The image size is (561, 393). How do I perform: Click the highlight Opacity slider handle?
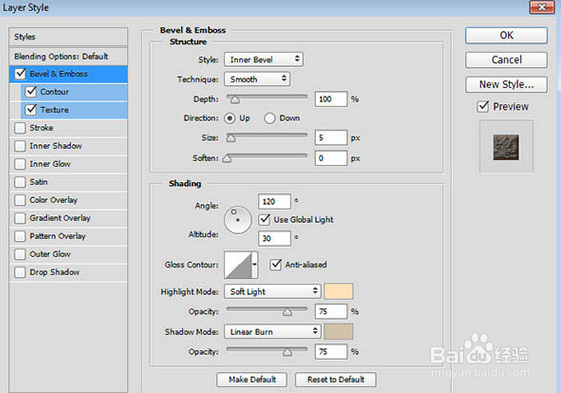[x=287, y=312]
